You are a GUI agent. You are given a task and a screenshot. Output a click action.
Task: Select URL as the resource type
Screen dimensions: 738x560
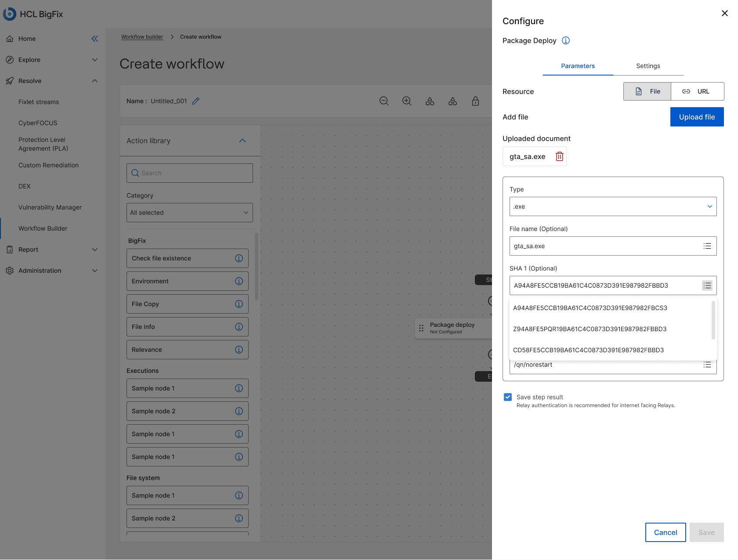click(x=698, y=91)
